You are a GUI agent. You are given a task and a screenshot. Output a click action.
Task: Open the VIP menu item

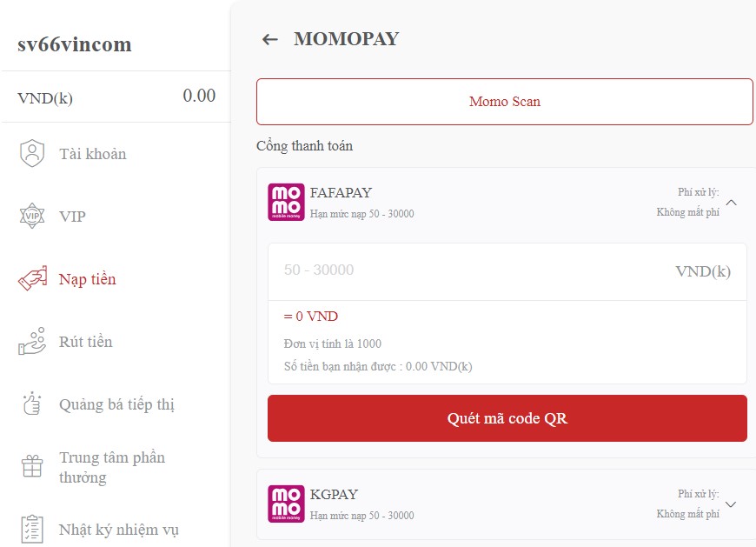72,217
